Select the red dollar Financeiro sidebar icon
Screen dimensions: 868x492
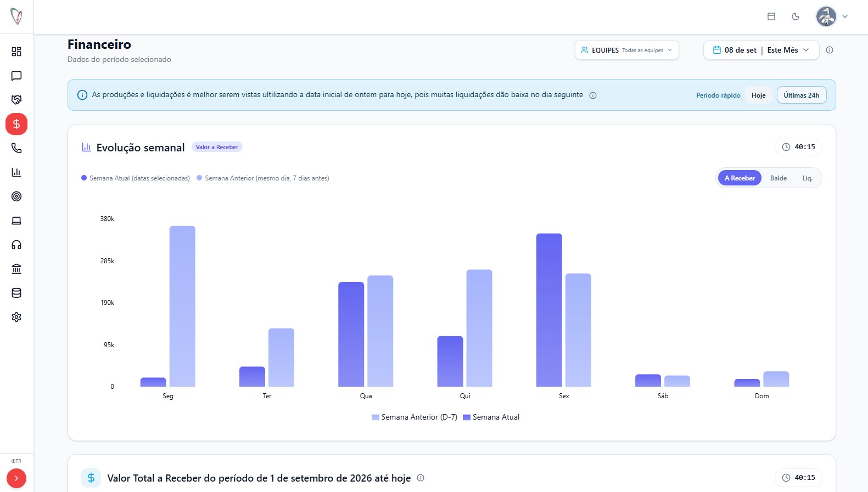click(x=16, y=124)
